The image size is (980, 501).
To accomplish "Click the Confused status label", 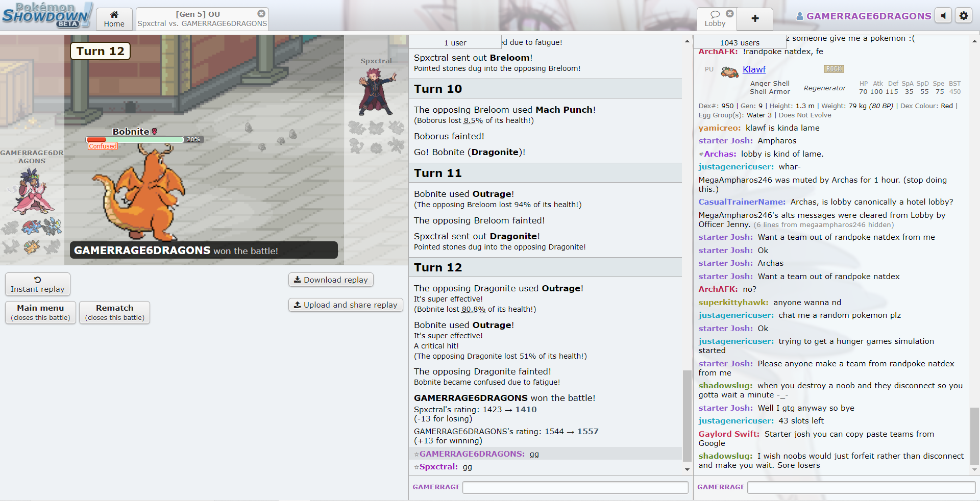I will pos(103,146).
